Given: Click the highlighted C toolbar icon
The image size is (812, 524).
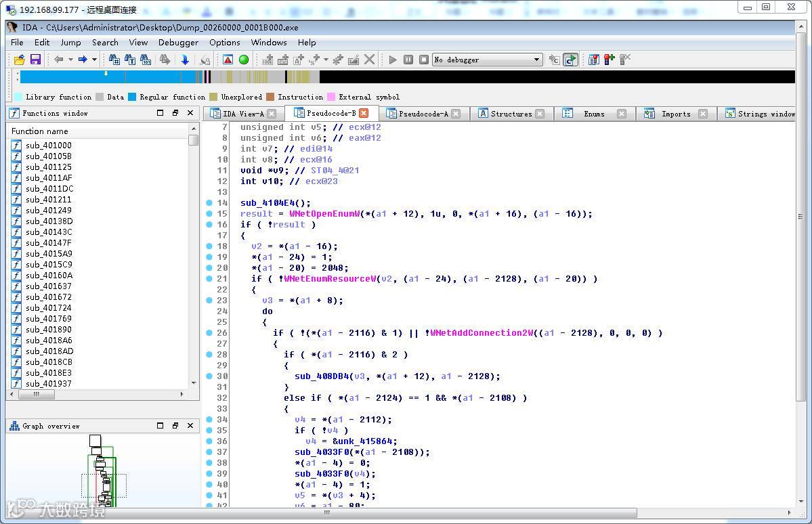Looking at the screenshot, I should click(x=570, y=60).
